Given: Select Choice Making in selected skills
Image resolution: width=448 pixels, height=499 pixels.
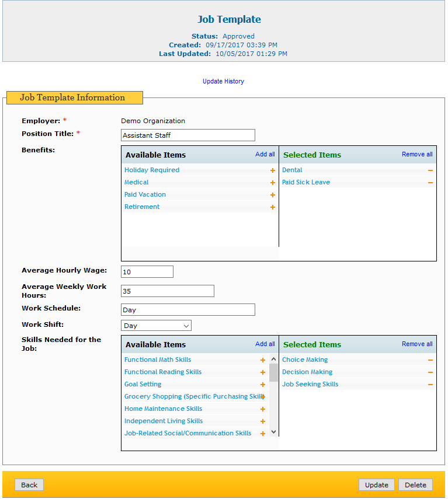Looking at the screenshot, I should coord(305,360).
